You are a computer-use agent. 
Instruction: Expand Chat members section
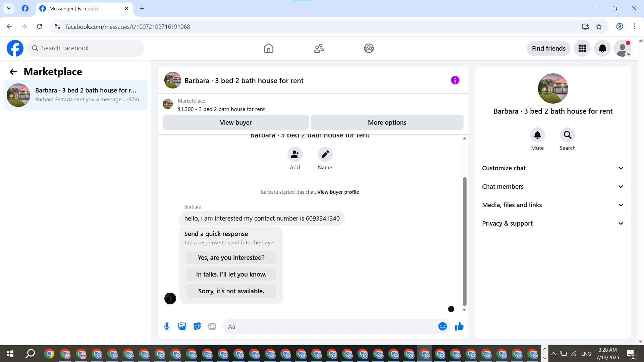[553, 186]
